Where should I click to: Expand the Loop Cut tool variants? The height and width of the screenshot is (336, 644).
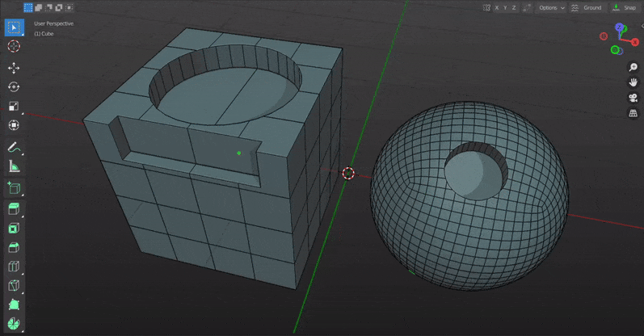click(x=23, y=274)
